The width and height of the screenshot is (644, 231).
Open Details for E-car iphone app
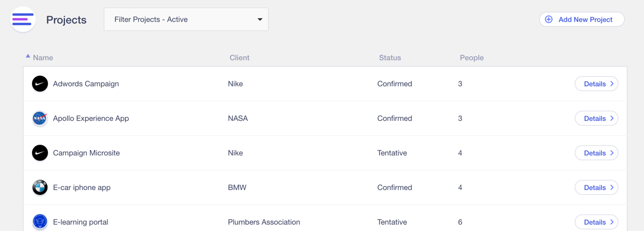[596, 187]
